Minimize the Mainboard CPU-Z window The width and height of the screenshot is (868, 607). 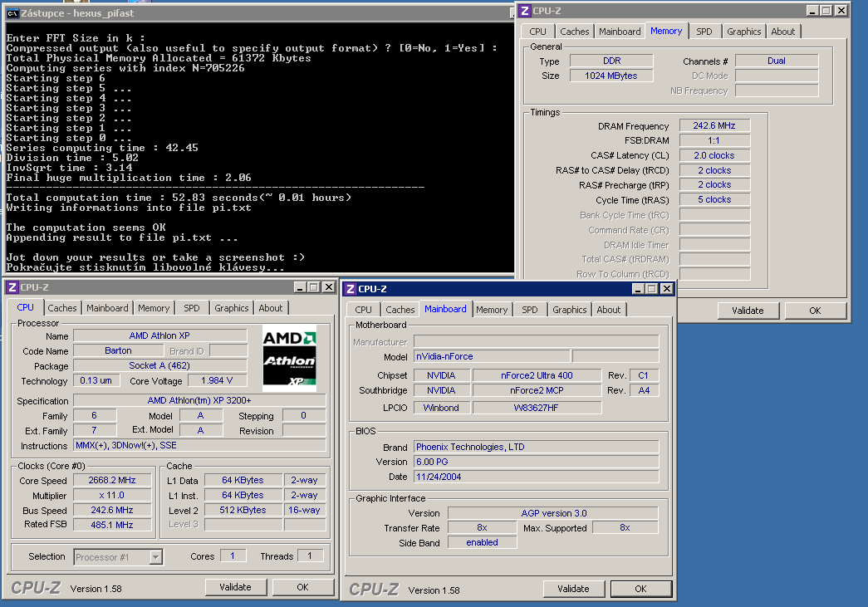(x=638, y=289)
